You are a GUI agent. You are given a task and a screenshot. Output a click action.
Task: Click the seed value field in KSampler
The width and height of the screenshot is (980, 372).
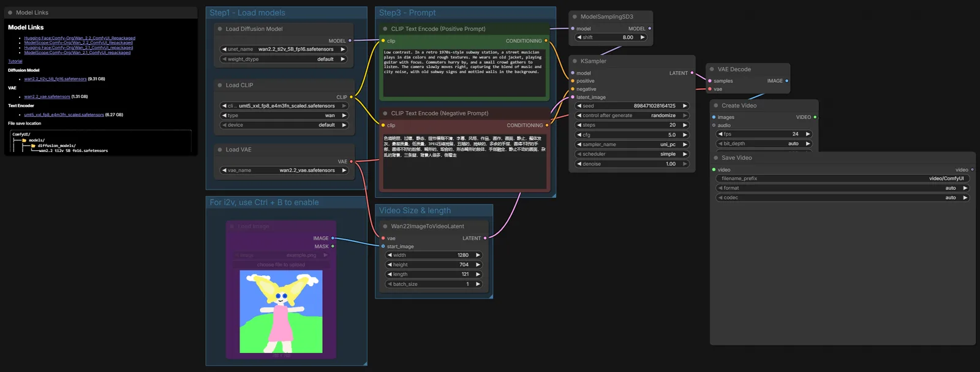click(x=632, y=106)
